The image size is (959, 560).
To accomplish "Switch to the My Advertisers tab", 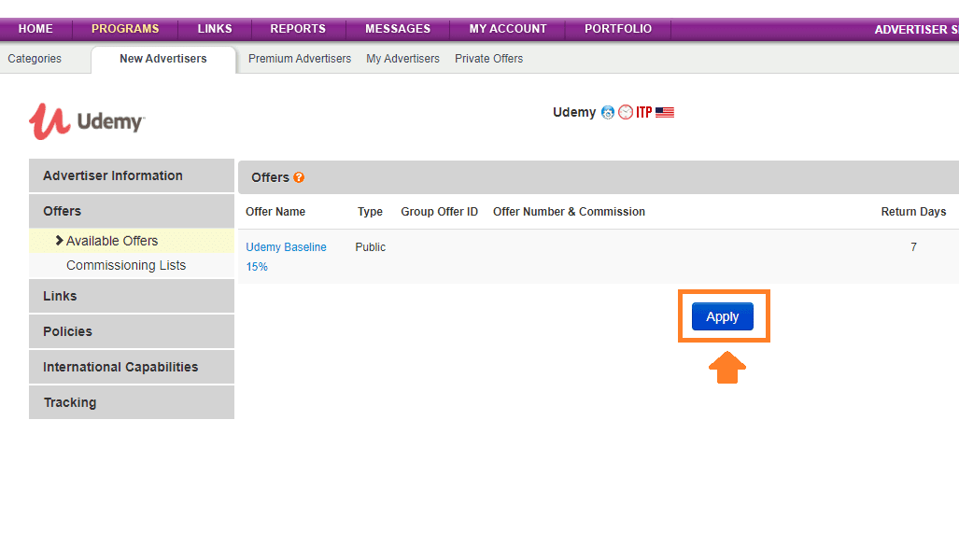I will tap(403, 59).
